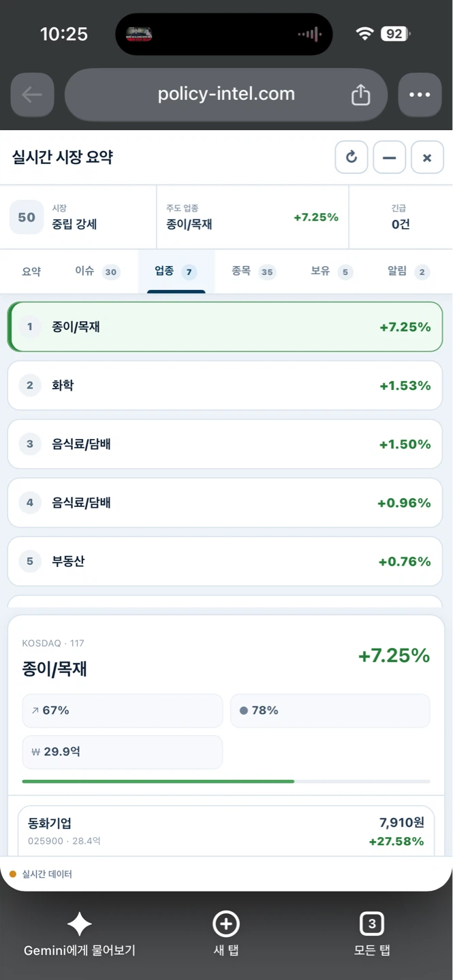Select the 화학 sector row
This screenshot has width=453, height=980.
[x=225, y=385]
